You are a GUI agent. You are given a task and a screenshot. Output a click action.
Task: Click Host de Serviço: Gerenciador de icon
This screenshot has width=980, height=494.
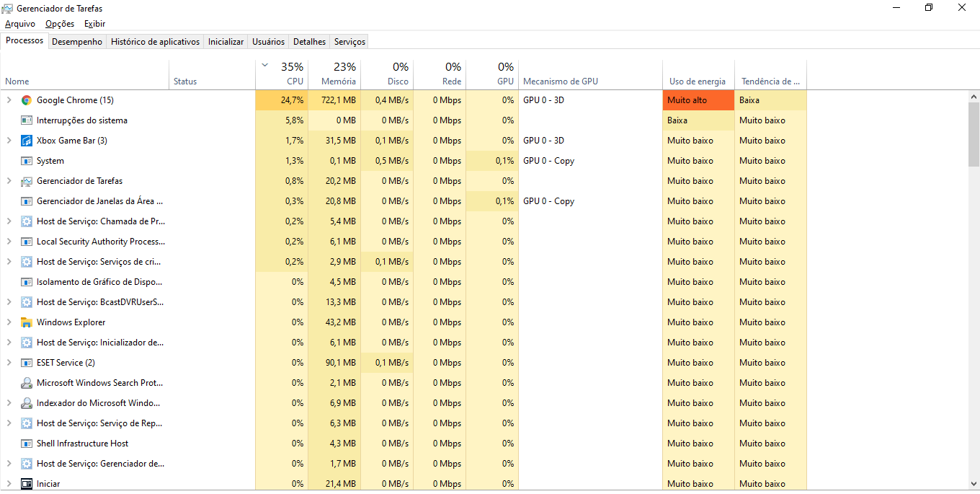(27, 464)
